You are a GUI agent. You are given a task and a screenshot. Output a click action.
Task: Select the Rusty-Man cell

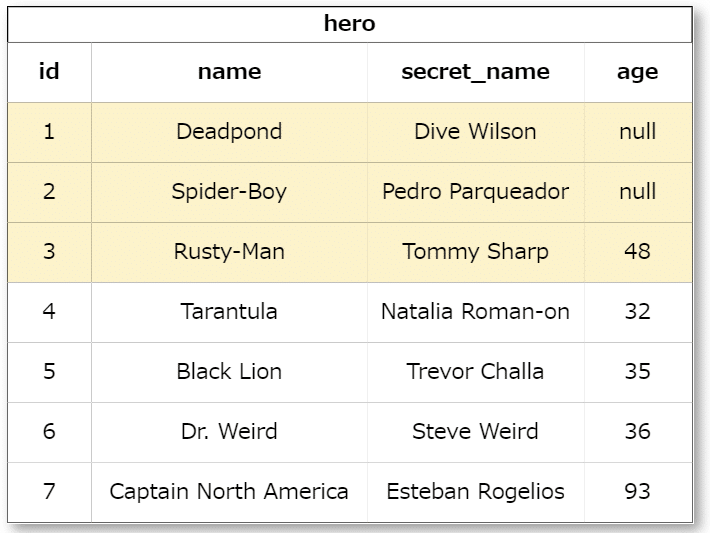click(229, 251)
